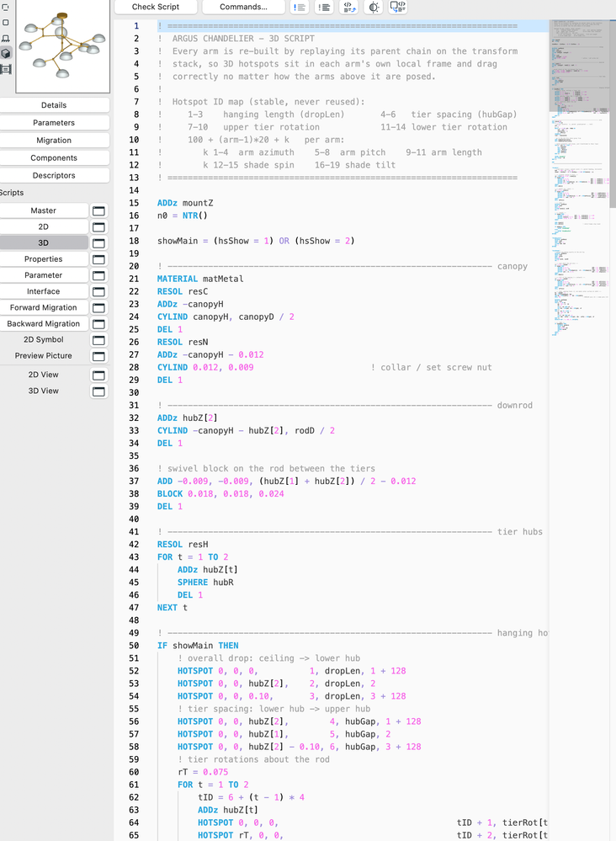Open the Descriptors panel
This screenshot has height=841, width=616.
[x=54, y=175]
